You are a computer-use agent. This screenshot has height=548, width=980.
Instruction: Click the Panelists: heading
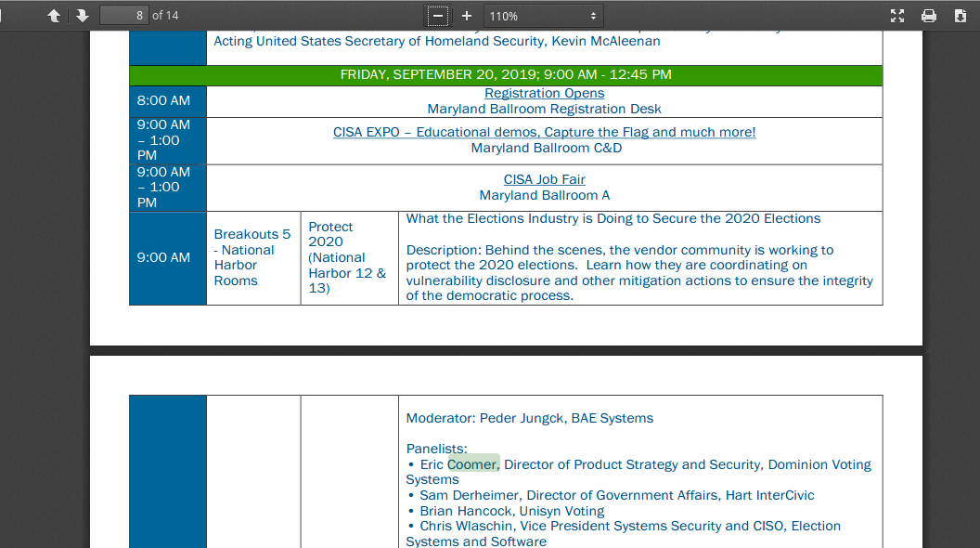click(x=436, y=449)
